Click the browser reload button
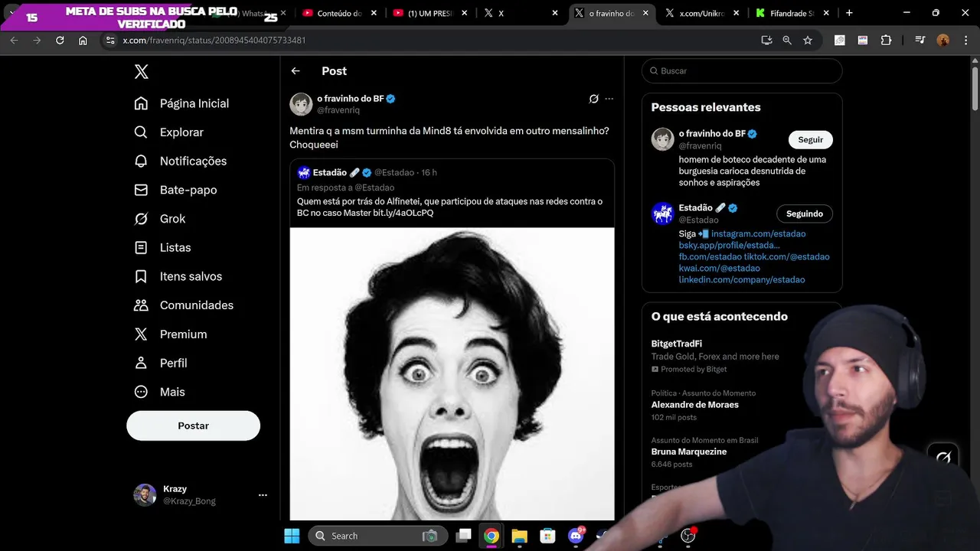 point(60,41)
